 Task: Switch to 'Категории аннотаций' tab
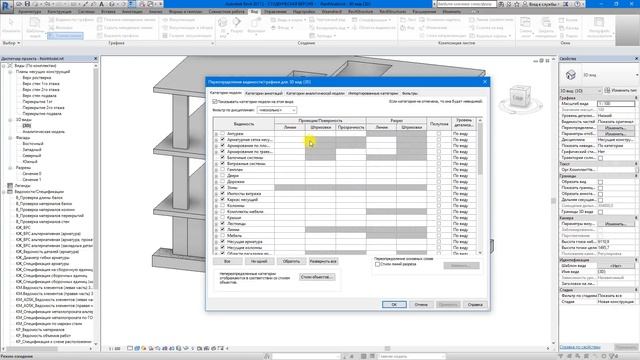click(x=264, y=93)
